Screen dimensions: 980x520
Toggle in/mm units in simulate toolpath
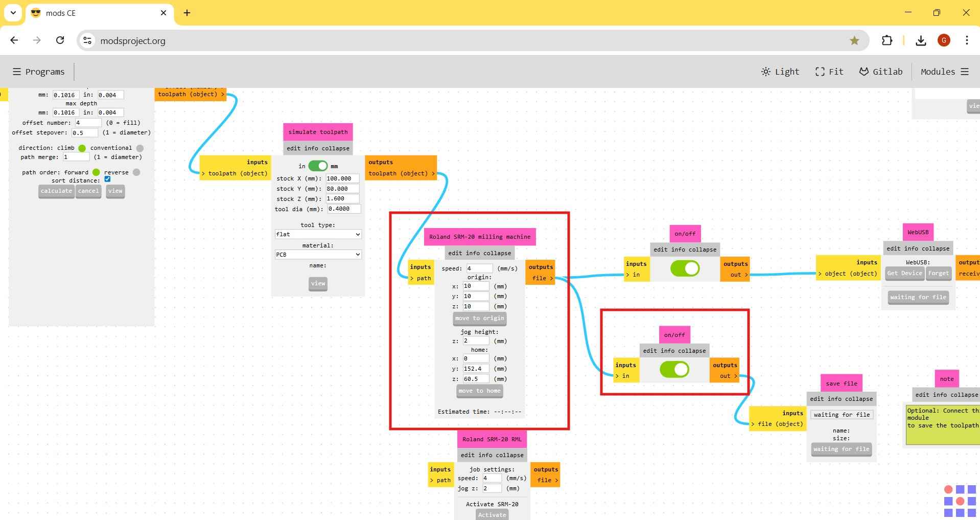click(318, 166)
